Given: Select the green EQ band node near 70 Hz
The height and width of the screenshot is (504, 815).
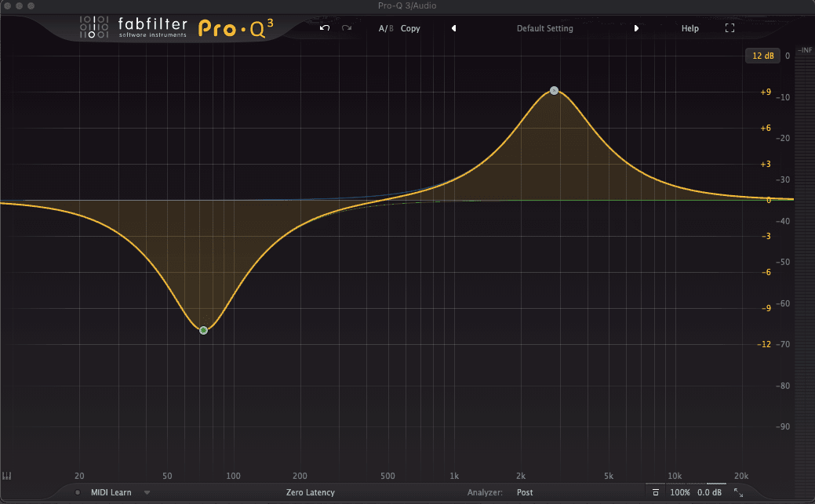Looking at the screenshot, I should click(204, 331).
